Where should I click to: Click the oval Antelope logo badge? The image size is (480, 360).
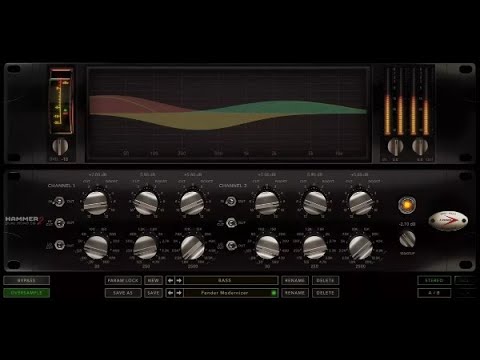click(448, 221)
